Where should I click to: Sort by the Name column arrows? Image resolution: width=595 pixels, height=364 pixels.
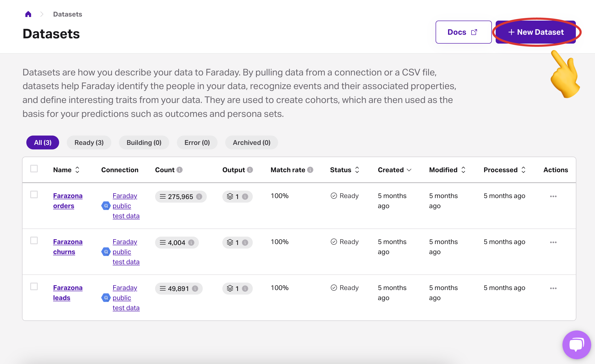click(77, 170)
